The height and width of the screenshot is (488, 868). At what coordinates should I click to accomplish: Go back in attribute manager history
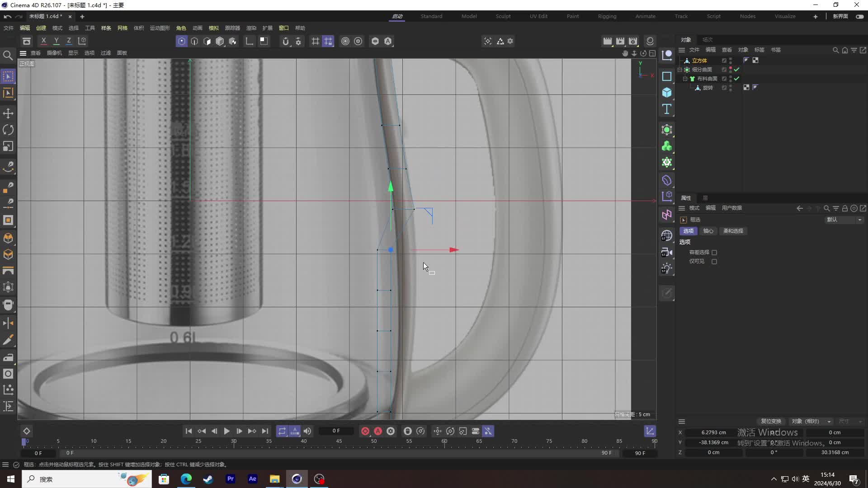pos(799,208)
